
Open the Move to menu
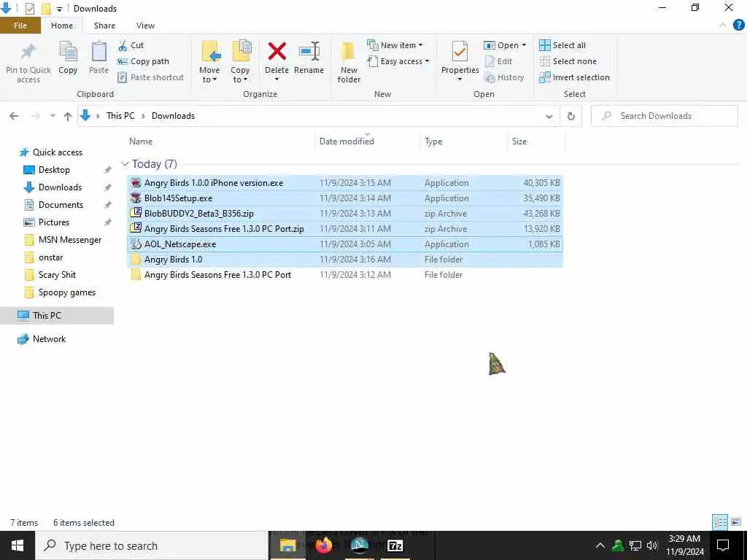tap(209, 63)
